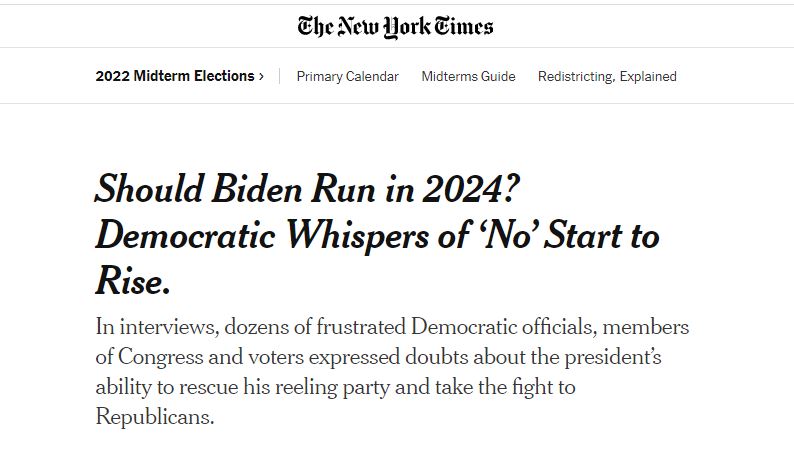
Task: Click the word 'Times' in the masthead logo
Action: [x=464, y=27]
